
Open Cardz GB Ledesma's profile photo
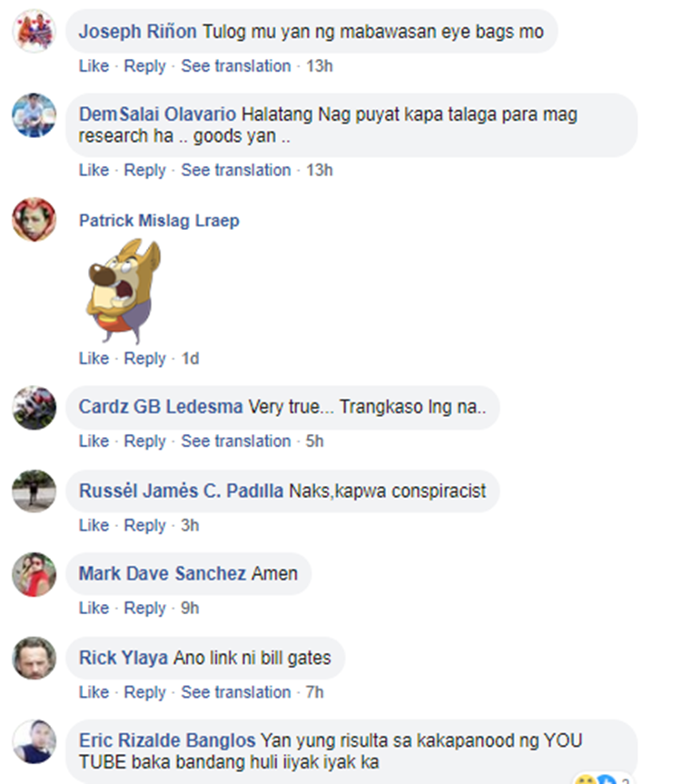pos(34,408)
